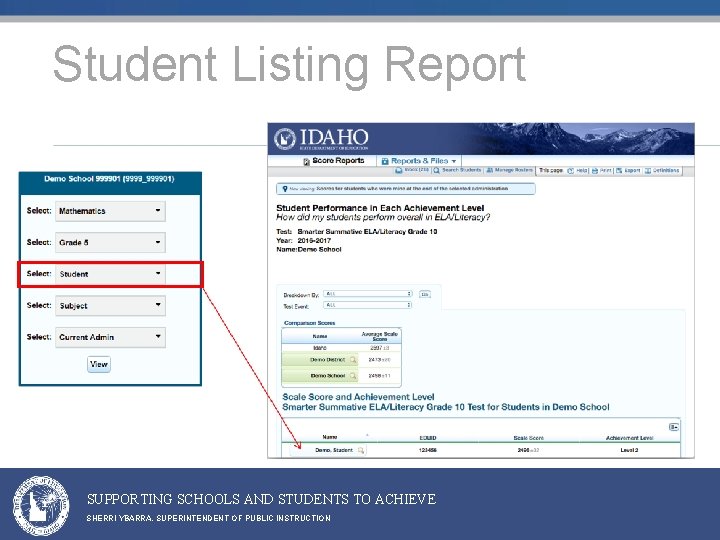Click the Level 2 achievement cell

coord(629,450)
